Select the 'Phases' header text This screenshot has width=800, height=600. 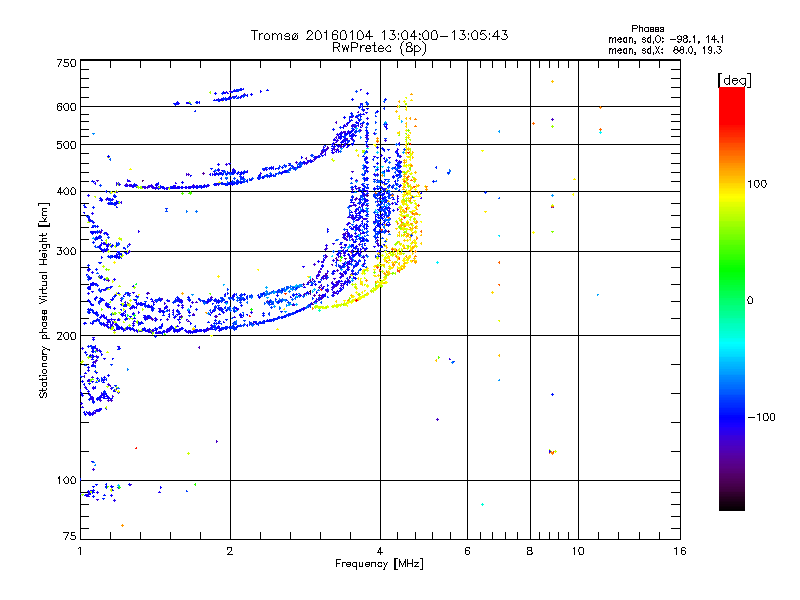[x=647, y=29]
